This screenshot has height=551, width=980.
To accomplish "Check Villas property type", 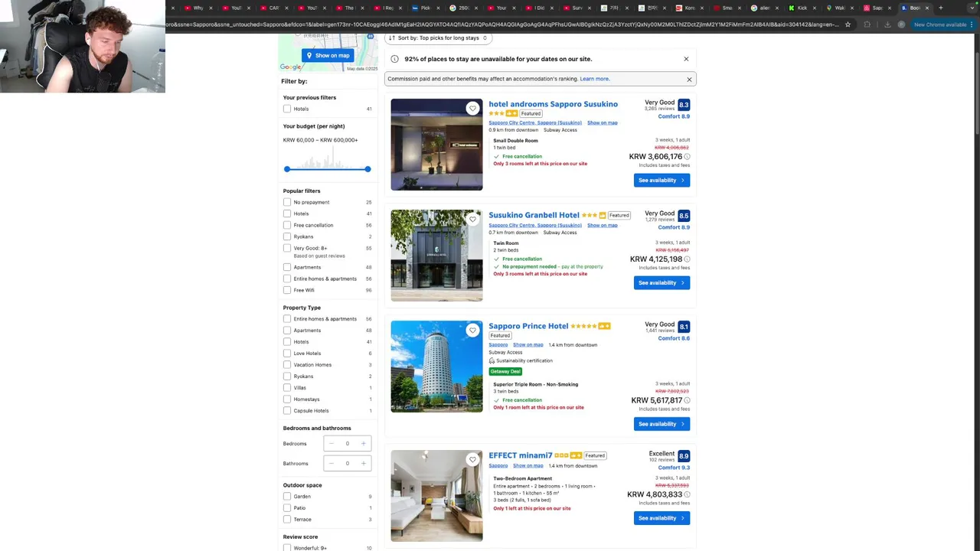I will 287,388.
